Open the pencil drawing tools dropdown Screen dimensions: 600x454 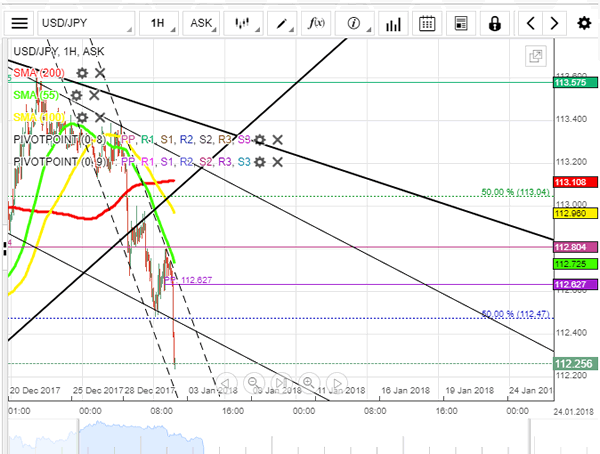pyautogui.click(x=282, y=23)
